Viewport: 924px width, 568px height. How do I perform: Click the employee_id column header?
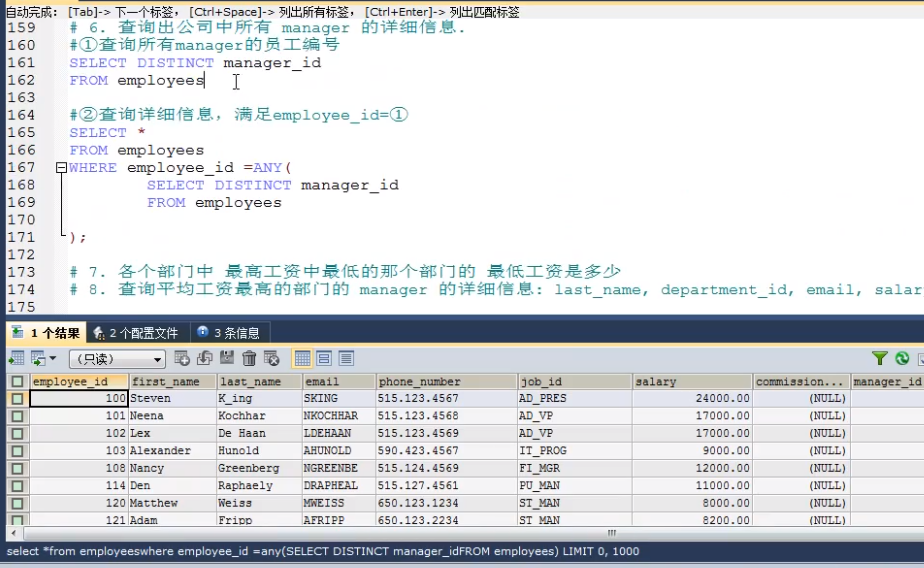point(79,382)
